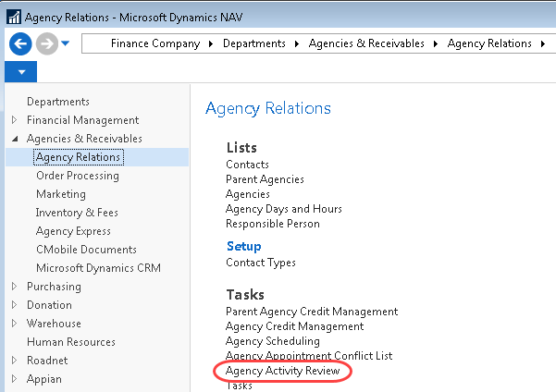The width and height of the screenshot is (556, 392).
Task: Select Agency Express in the sidebar
Action: (x=73, y=231)
